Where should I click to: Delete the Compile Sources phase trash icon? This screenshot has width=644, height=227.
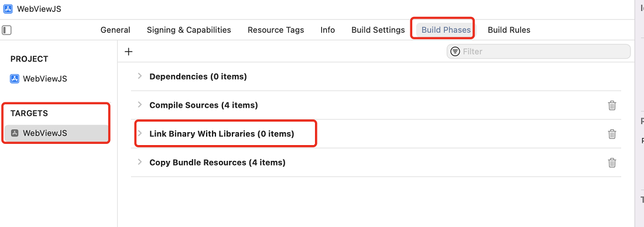click(612, 105)
